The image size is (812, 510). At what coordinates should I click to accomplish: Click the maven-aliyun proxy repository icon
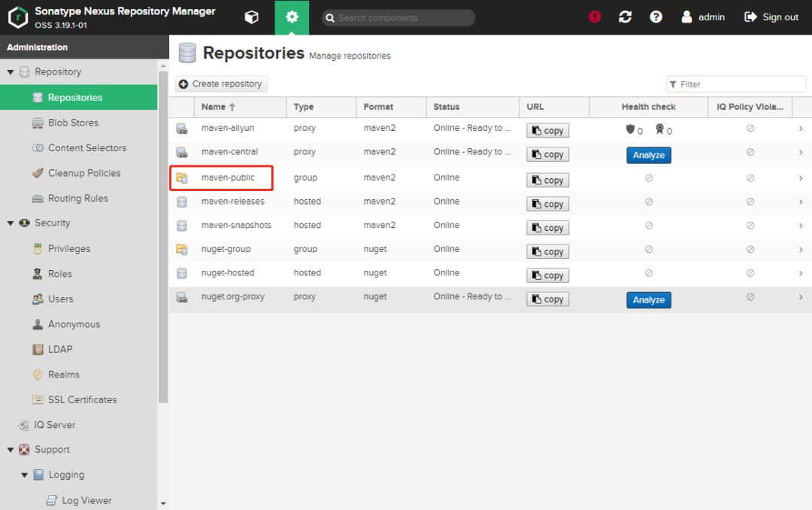[182, 129]
